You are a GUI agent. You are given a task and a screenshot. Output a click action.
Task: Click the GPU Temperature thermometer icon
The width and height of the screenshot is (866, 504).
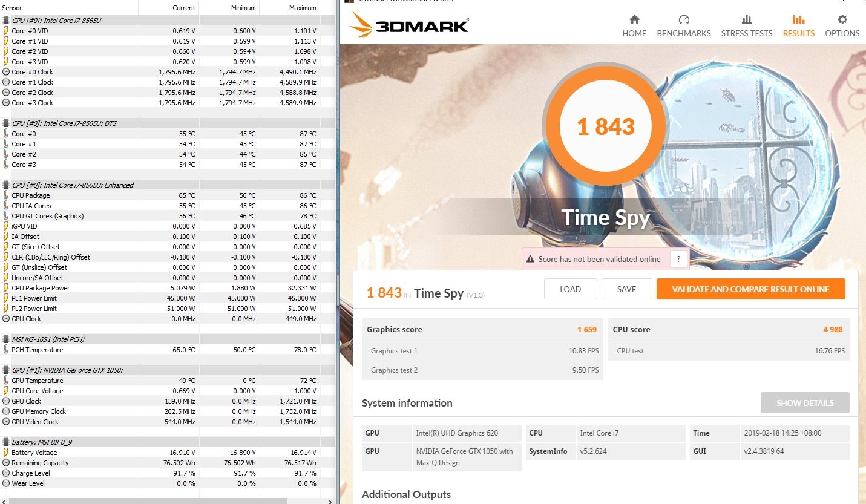coord(6,380)
